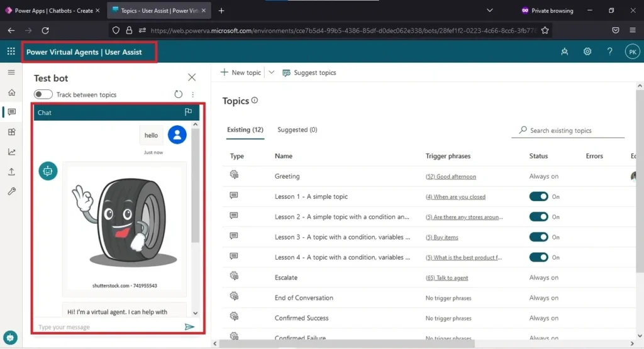
Task: Open the Greeting topic name
Action: click(x=287, y=176)
